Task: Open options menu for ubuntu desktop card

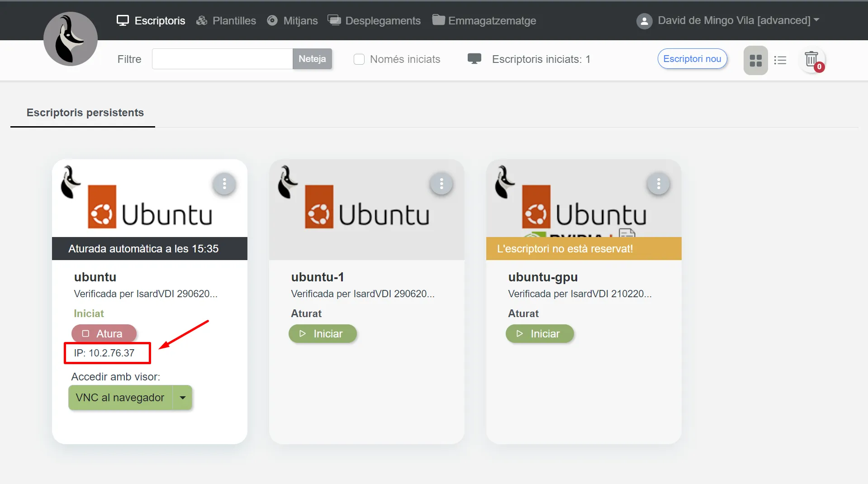Action: 224,184
